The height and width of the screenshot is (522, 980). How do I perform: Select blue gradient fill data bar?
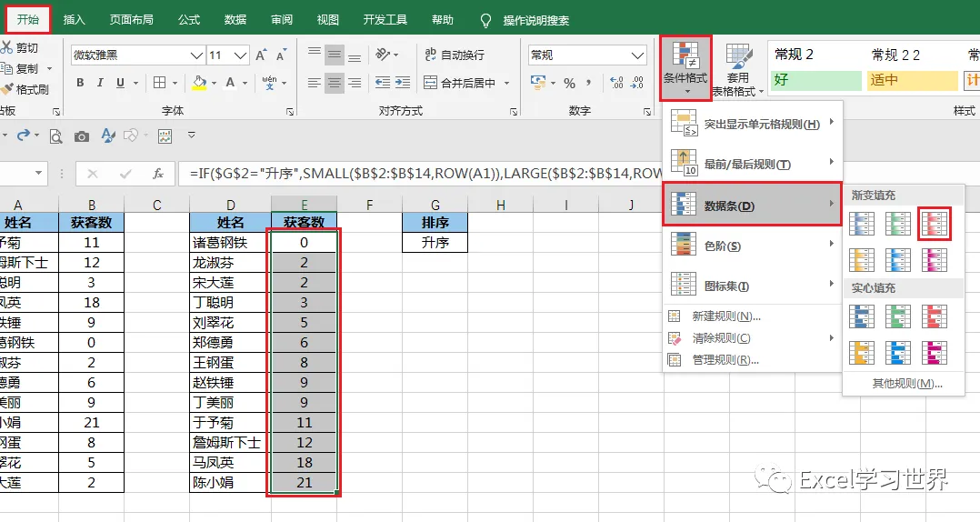tap(862, 224)
